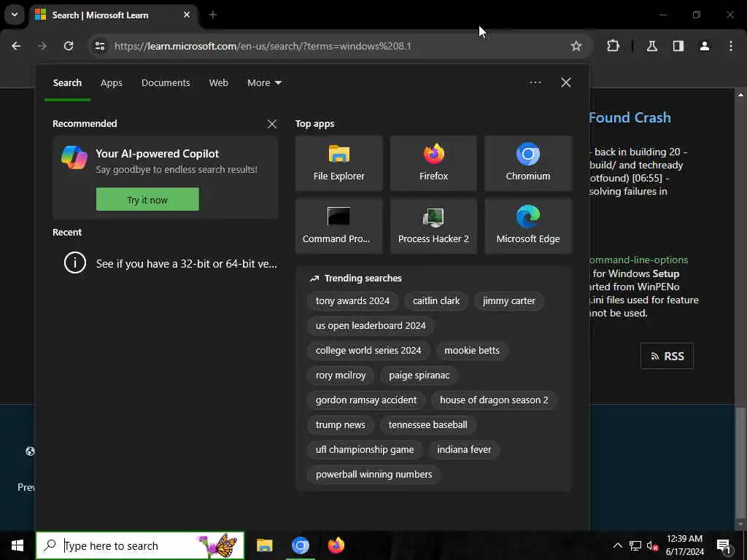Search trending: jimmy carter
The width and height of the screenshot is (747, 560).
coord(508,301)
